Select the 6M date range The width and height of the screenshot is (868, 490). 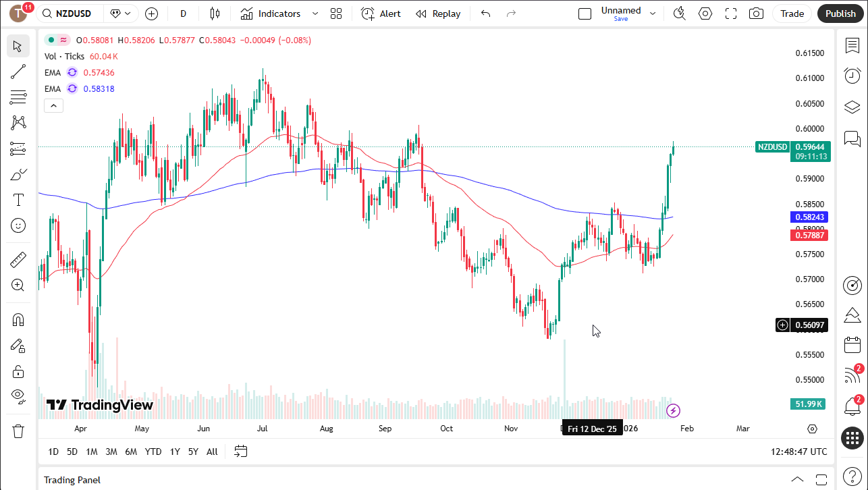pos(131,452)
